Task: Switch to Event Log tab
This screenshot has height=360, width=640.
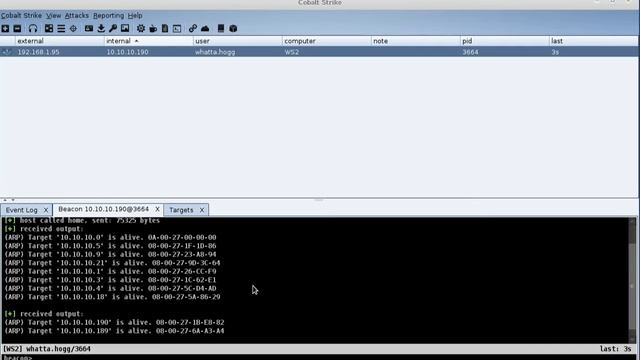Action: tap(22, 210)
